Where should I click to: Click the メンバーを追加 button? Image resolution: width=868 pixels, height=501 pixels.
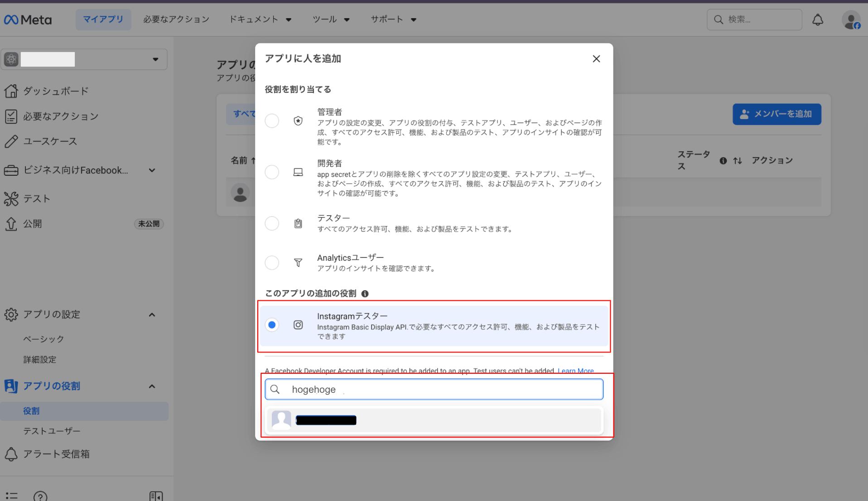(x=776, y=114)
